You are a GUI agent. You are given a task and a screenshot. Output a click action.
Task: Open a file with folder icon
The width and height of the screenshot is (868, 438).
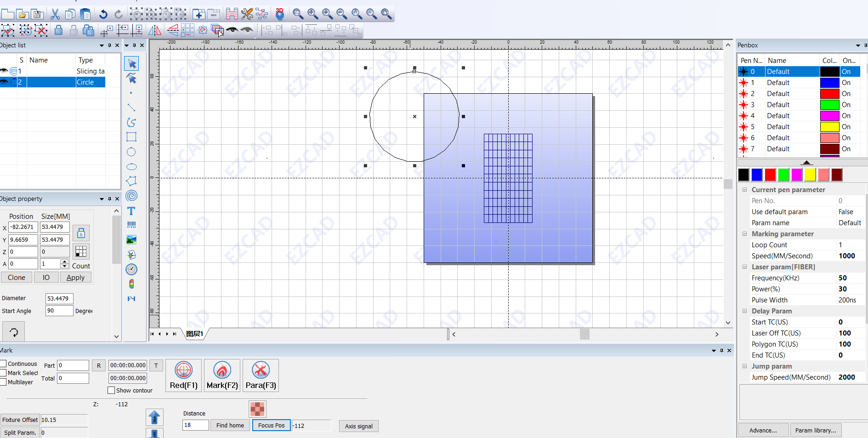pyautogui.click(x=22, y=14)
